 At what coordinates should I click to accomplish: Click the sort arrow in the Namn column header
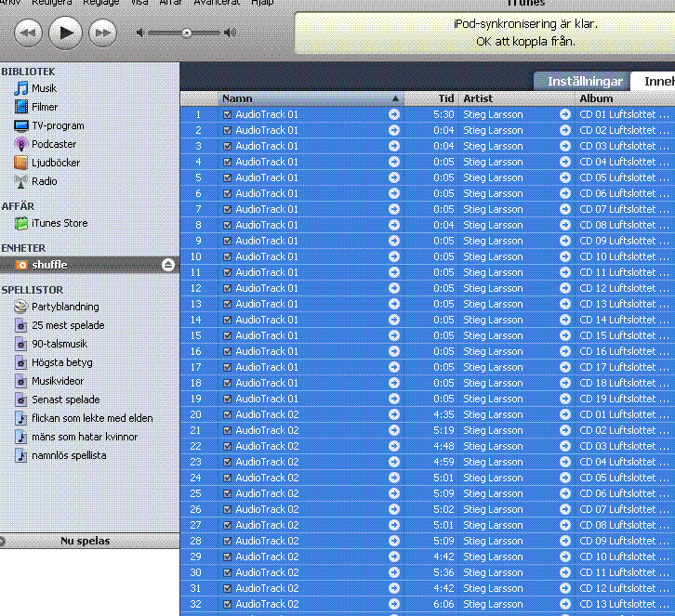coord(395,98)
